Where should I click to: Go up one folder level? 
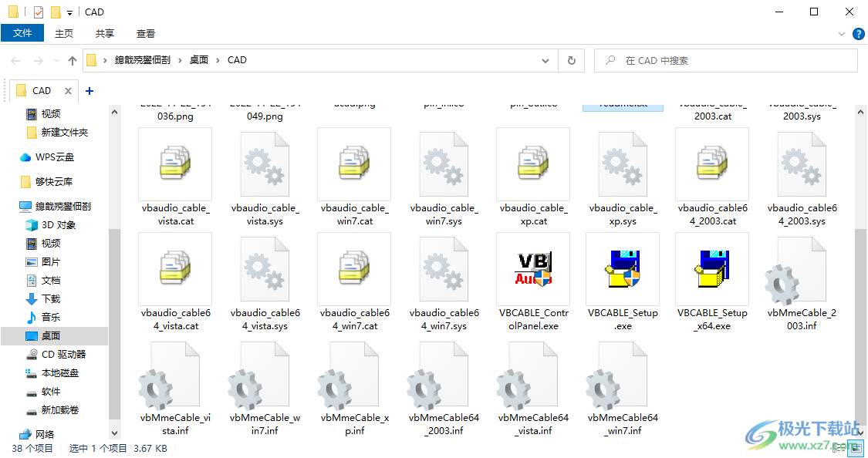(73, 61)
